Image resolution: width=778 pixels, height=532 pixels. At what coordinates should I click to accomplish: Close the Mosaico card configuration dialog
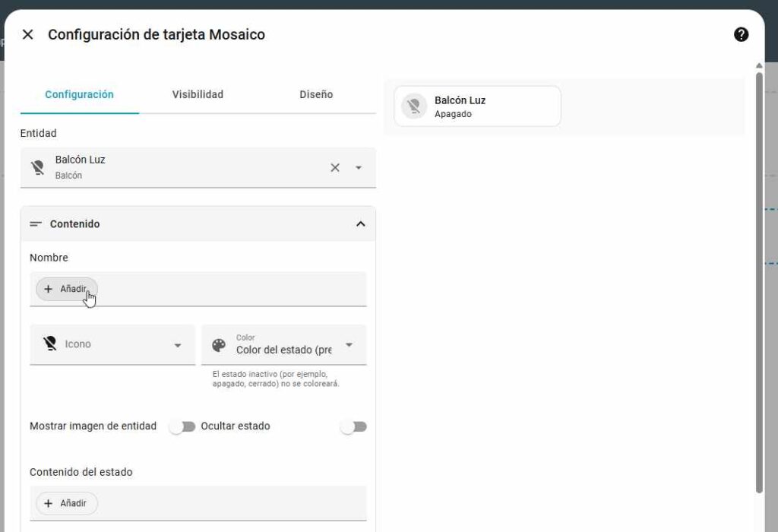point(28,34)
